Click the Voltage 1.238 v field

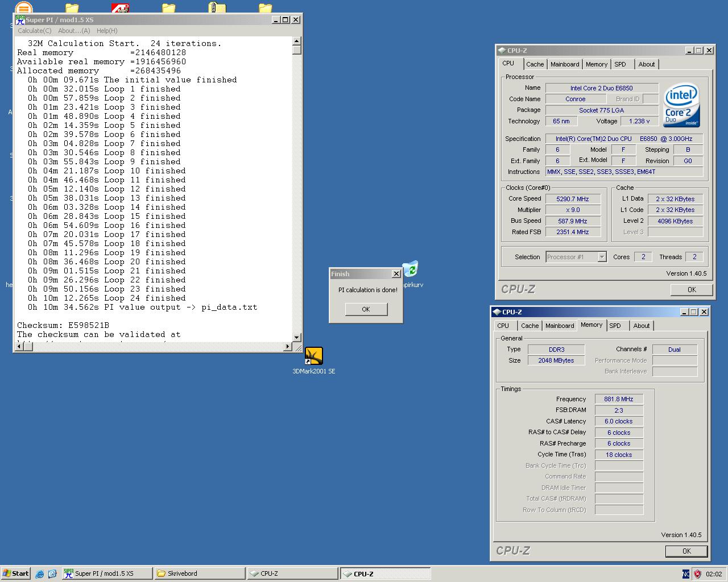tap(639, 121)
